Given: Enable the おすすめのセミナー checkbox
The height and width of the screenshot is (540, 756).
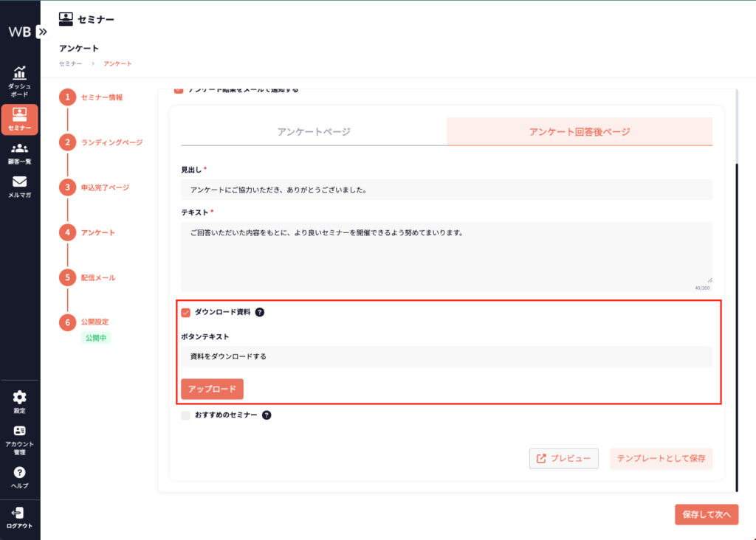Looking at the screenshot, I should point(186,415).
